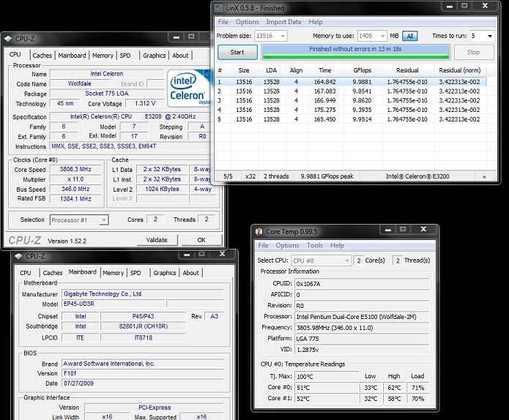Open the Help menu in Core Temp
This screenshot has height=420, width=509.
[x=337, y=245]
